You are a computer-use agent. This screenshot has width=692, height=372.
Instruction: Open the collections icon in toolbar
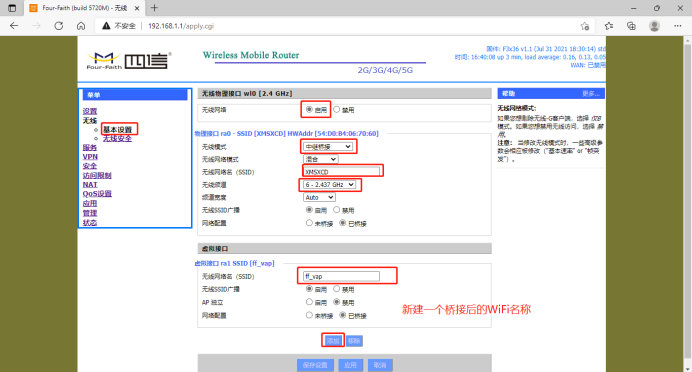click(631, 26)
